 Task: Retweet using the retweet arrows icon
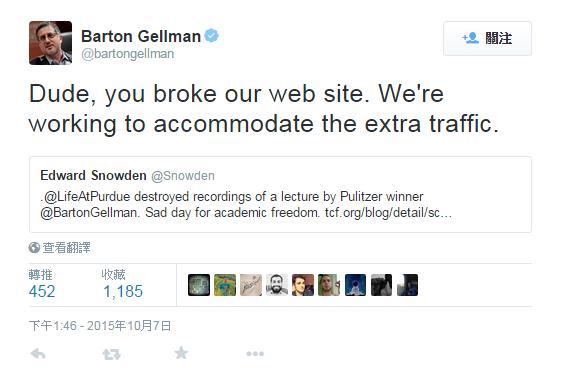coord(111,354)
